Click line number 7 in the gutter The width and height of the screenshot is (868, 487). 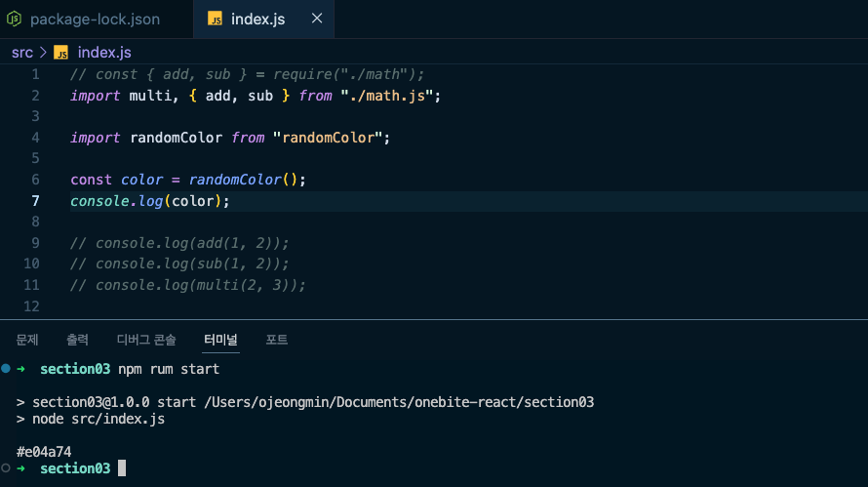(35, 201)
